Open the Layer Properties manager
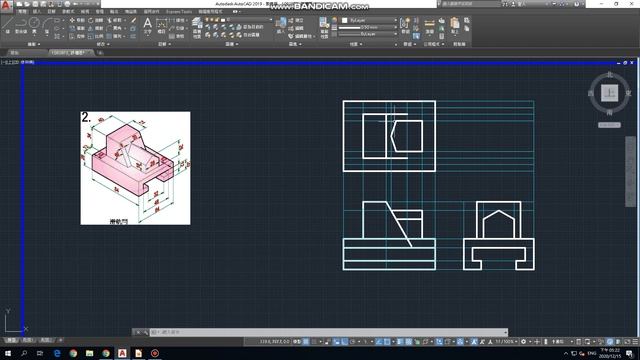This screenshot has width=640, height=360. click(x=197, y=28)
